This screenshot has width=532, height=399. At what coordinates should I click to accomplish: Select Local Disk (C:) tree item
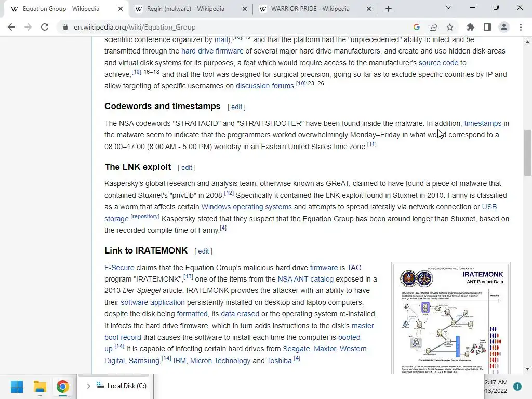[122, 386]
